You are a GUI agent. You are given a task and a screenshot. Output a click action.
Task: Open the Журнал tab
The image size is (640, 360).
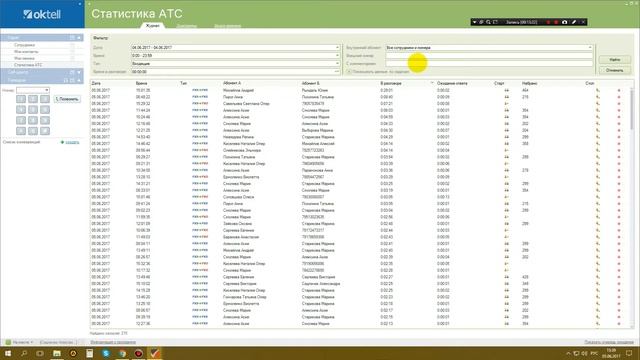click(153, 26)
